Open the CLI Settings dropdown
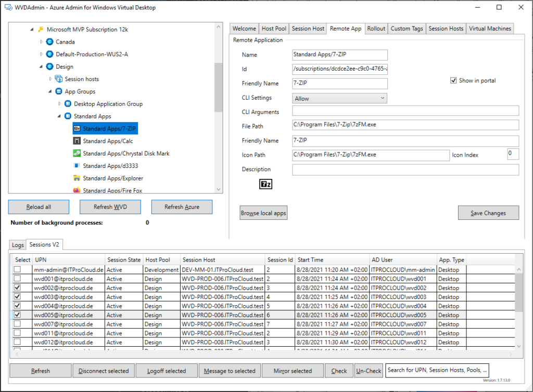The height and width of the screenshot is (392, 533). (x=340, y=98)
